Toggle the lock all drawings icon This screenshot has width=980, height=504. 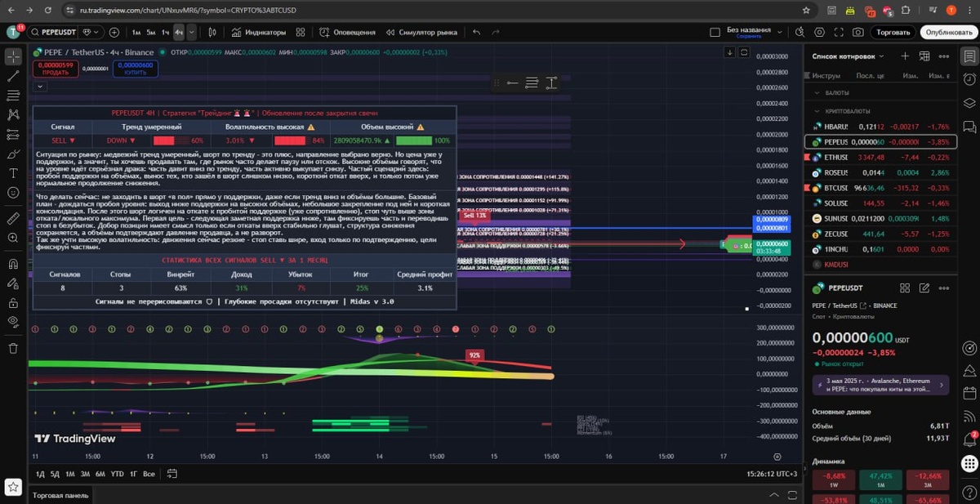pyautogui.click(x=13, y=302)
